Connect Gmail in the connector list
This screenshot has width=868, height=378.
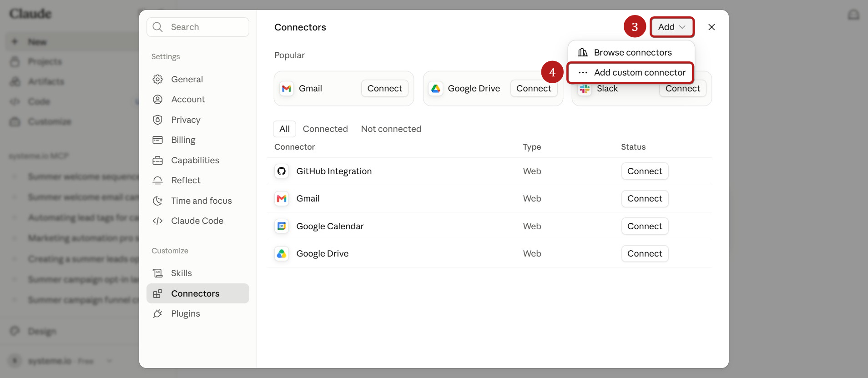pos(645,198)
